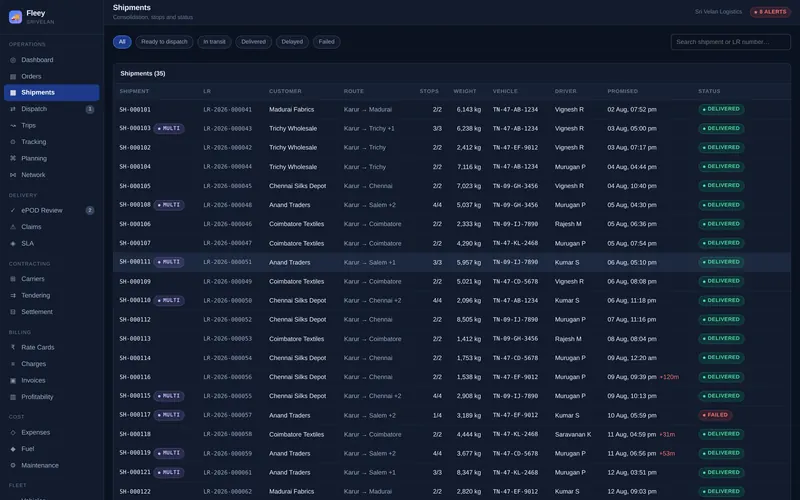
Task: Click the Claims warning icon
Action: (13, 227)
